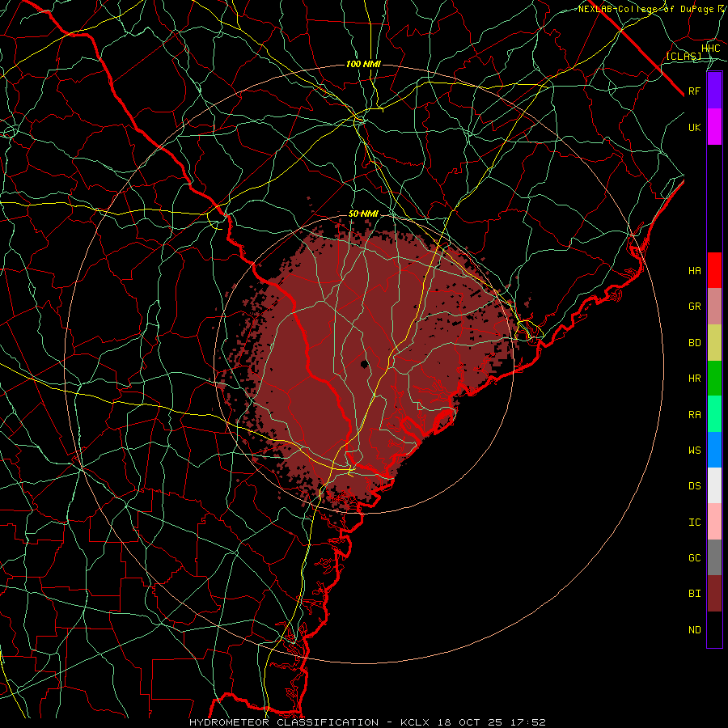Click the '100 NMI' range ring label
The width and height of the screenshot is (728, 728).
[x=363, y=64]
